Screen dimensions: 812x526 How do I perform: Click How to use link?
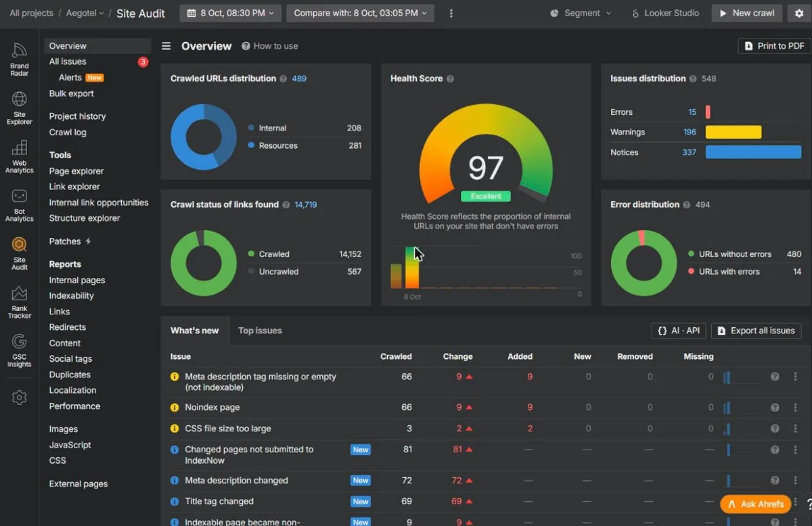[270, 46]
